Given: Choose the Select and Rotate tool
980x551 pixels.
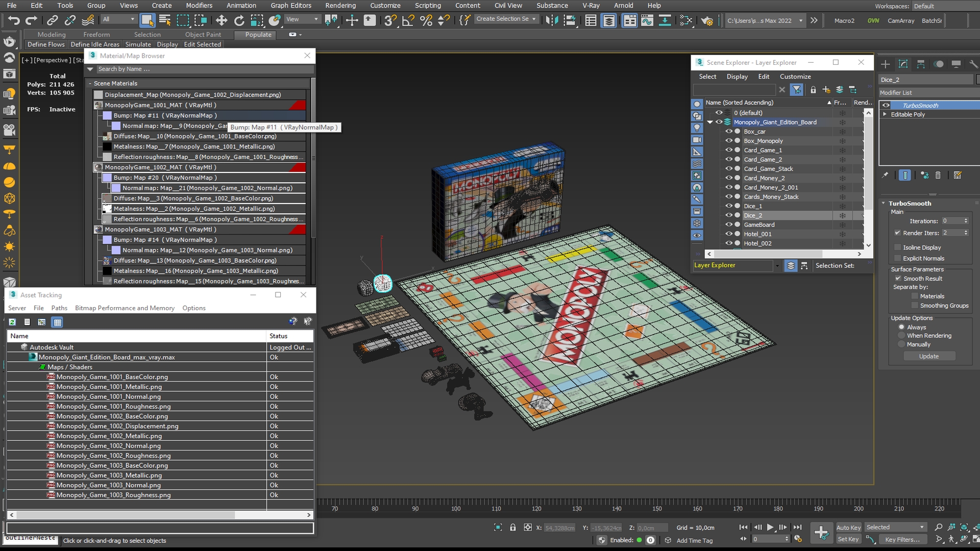Looking at the screenshot, I should tap(239, 20).
